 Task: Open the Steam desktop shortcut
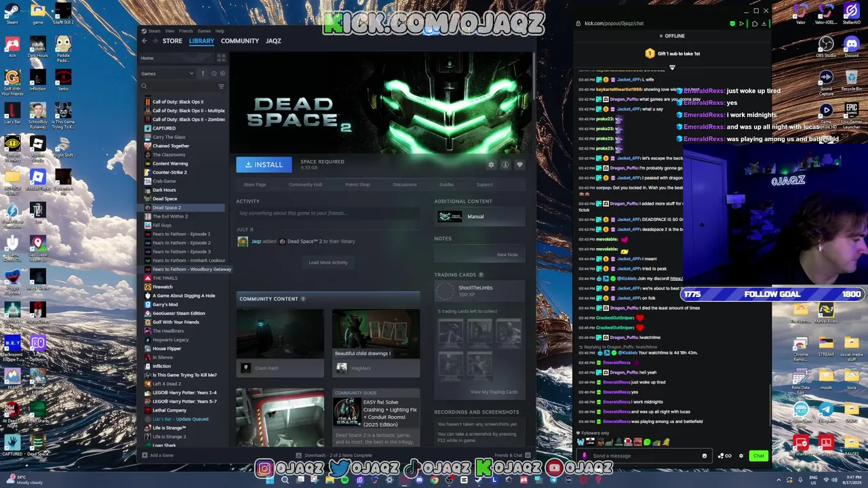pyautogui.click(x=12, y=14)
